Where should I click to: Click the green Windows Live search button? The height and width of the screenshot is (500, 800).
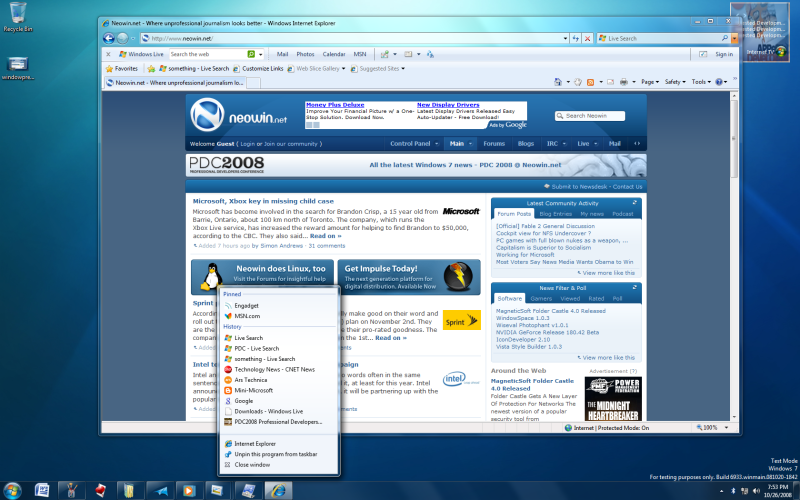[x=251, y=54]
